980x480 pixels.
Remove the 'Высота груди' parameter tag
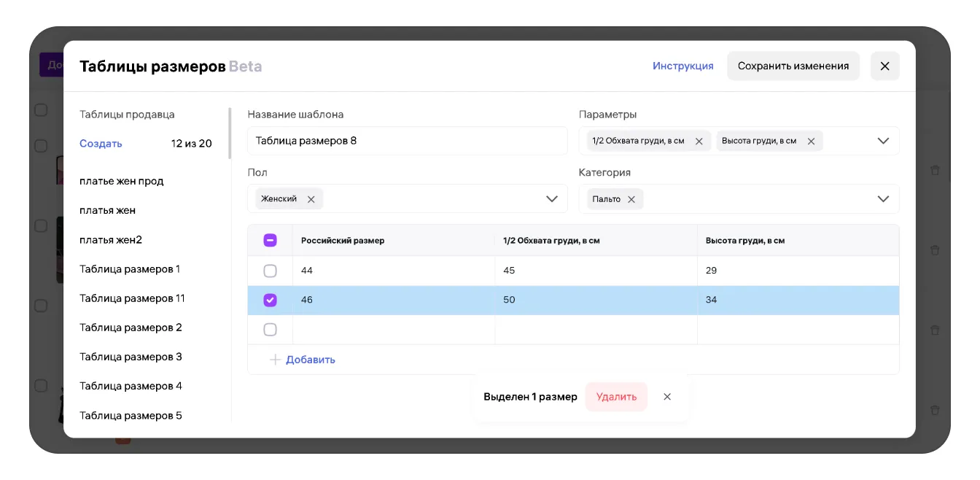click(x=811, y=142)
